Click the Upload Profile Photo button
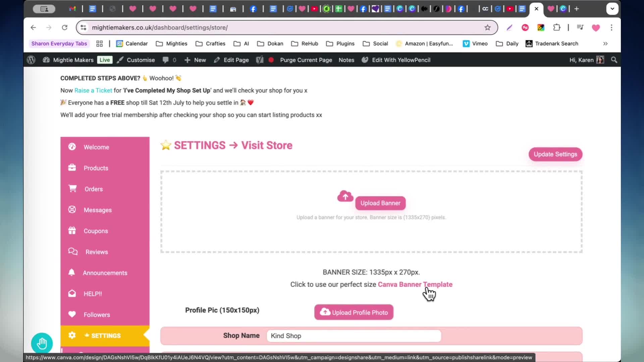The height and width of the screenshot is (362, 644). [x=354, y=312]
